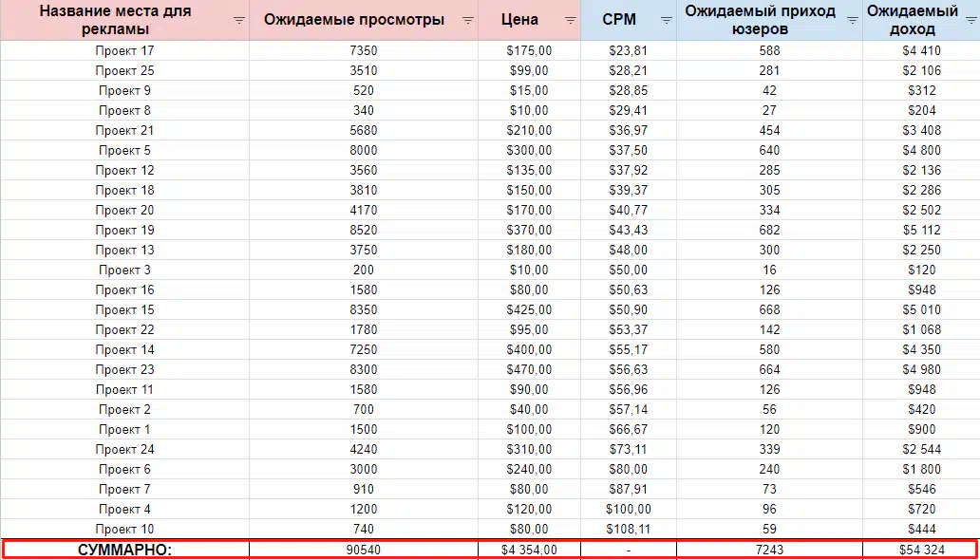Screen dimensions: 980x560
Task: Select the Проект 21 name cell
Action: (125, 131)
